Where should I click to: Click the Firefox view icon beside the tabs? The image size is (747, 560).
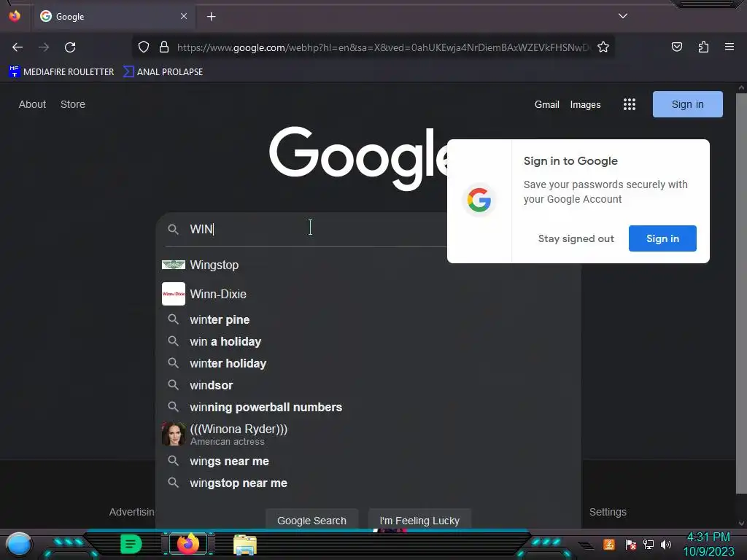[x=15, y=16]
